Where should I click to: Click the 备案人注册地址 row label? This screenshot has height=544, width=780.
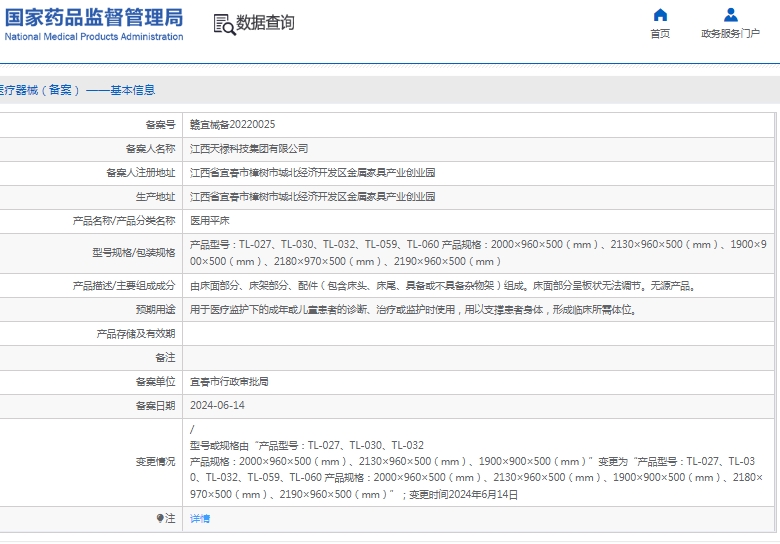(x=140, y=173)
